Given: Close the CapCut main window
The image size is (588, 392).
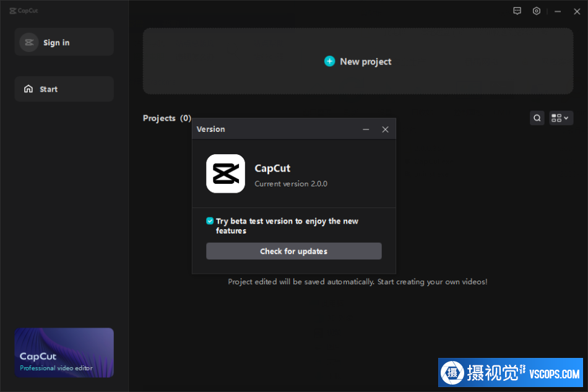Looking at the screenshot, I should 577,12.
